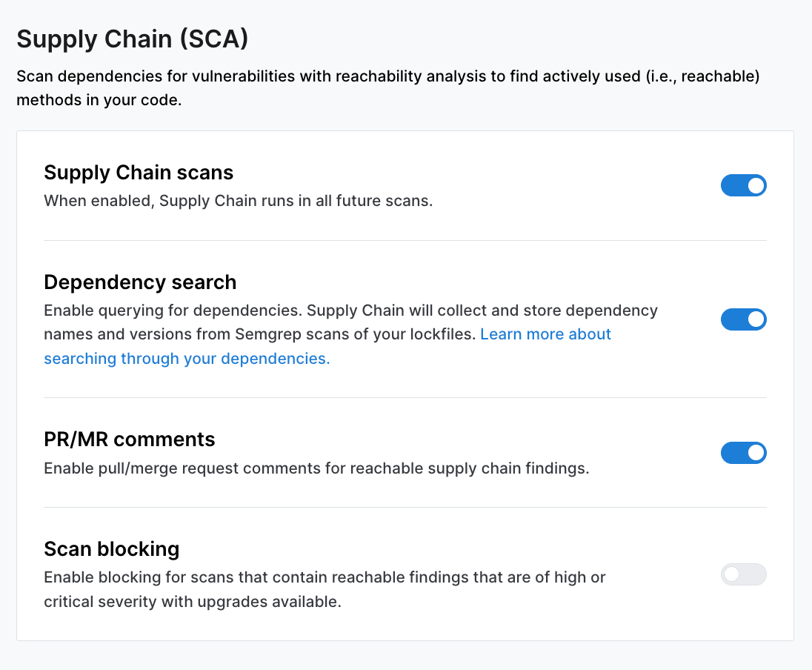Click the 'Supply Chain (SCA)' page heading
This screenshot has width=812, height=670.
pyautogui.click(x=132, y=39)
